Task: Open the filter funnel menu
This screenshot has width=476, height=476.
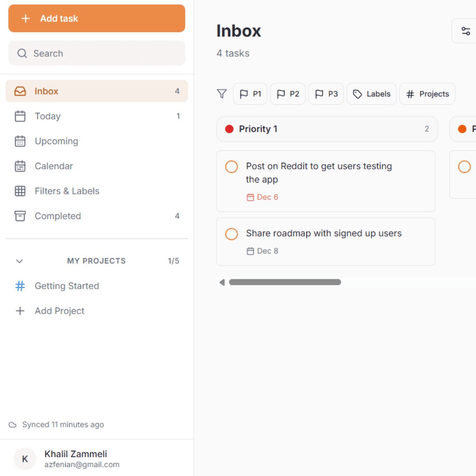Action: 222,94
